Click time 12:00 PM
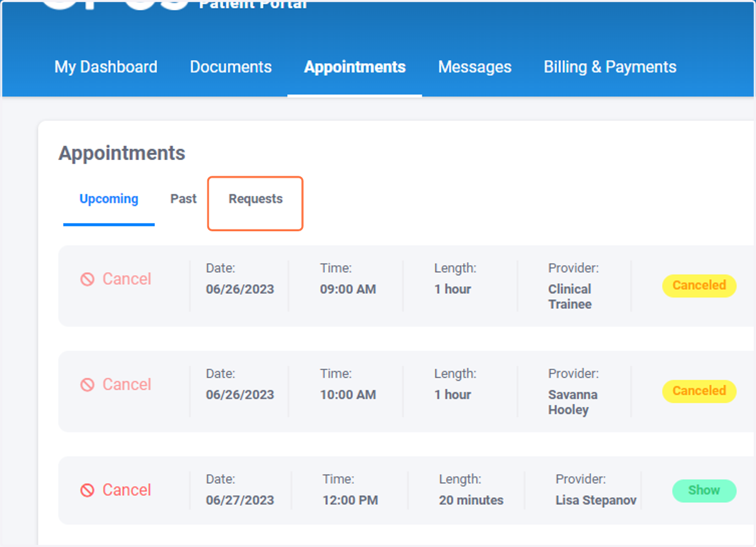The image size is (756, 547). 350,500
